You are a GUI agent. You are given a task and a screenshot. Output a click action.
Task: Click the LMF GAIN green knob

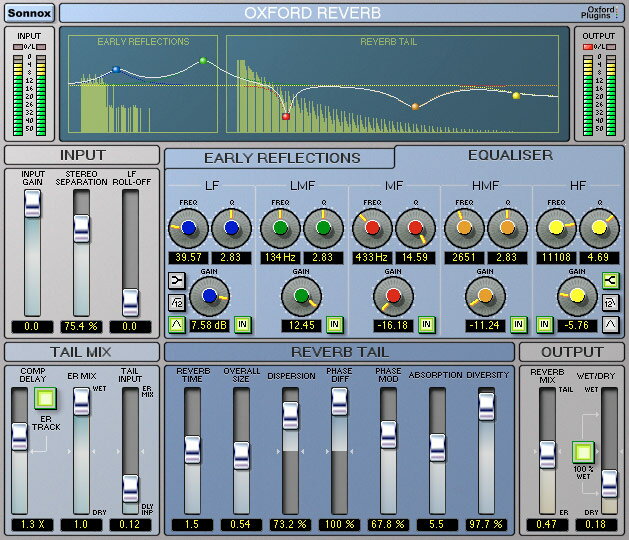click(301, 296)
